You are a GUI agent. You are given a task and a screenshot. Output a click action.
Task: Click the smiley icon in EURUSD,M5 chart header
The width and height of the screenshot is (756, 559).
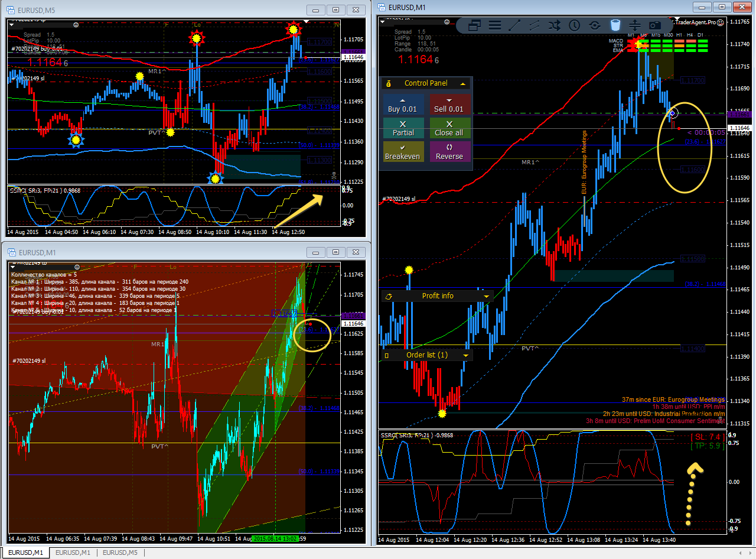pos(76,24)
